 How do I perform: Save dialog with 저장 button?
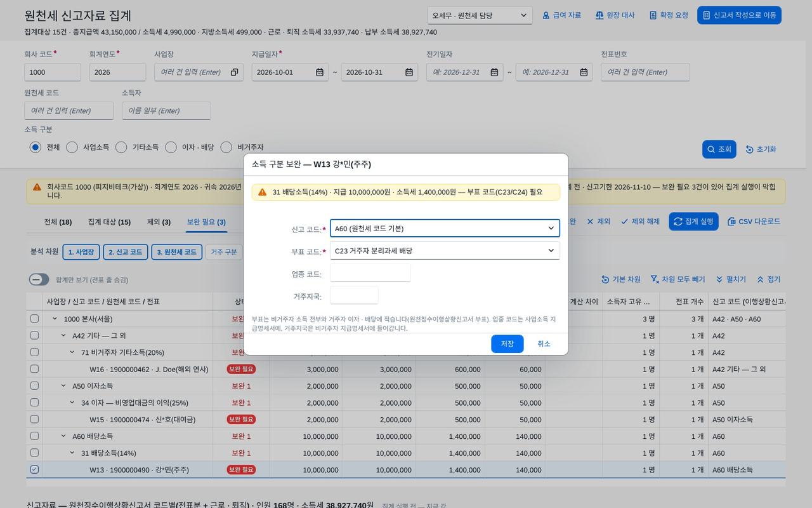(507, 344)
